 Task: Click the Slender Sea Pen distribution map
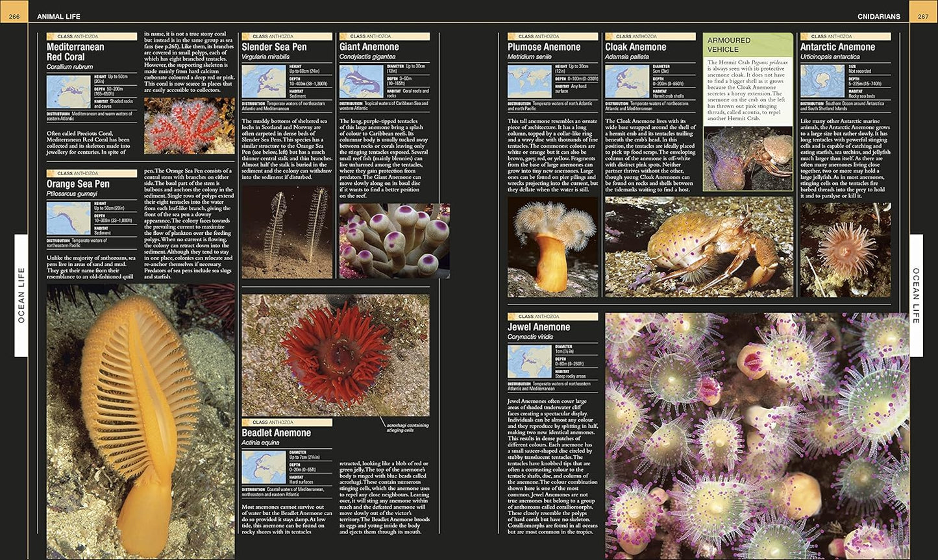click(x=264, y=81)
